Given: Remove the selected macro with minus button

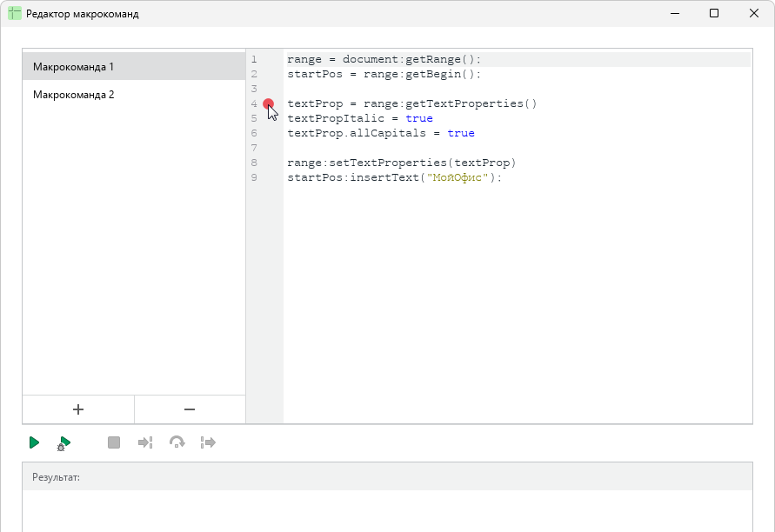Looking at the screenshot, I should [190, 409].
